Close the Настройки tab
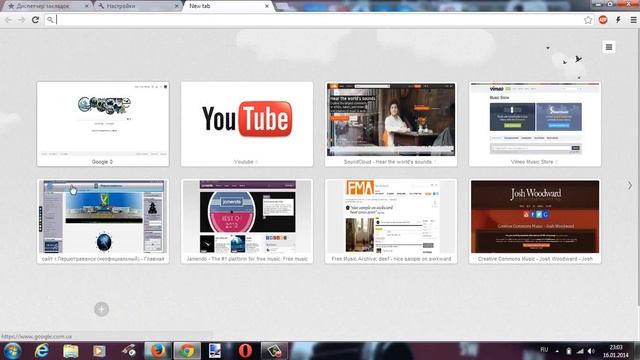 [x=177, y=6]
